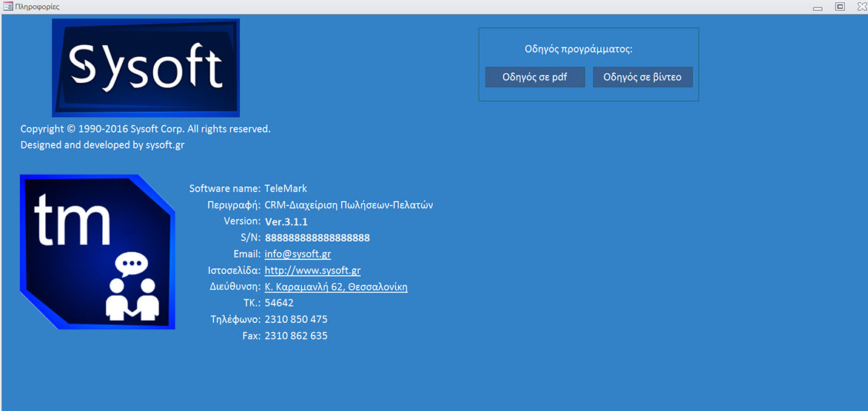Click the Οδηγός προγράμματος heading label
Image resolution: width=868 pixels, height=411 pixels.
(579, 50)
